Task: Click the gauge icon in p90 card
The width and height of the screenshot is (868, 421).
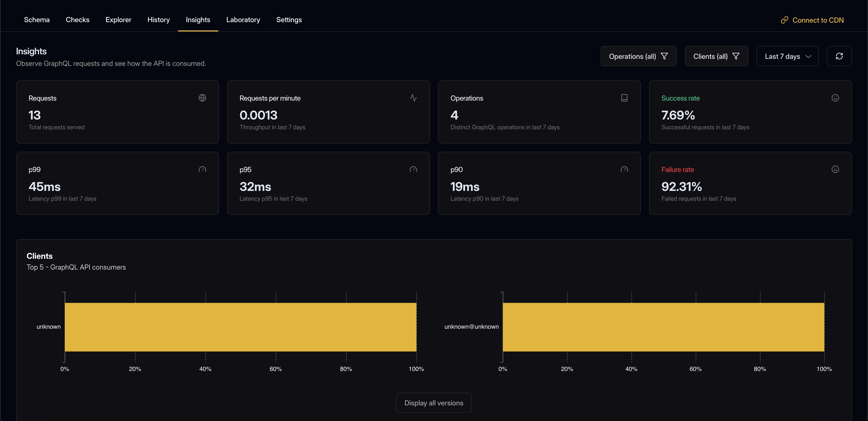Action: (624, 169)
